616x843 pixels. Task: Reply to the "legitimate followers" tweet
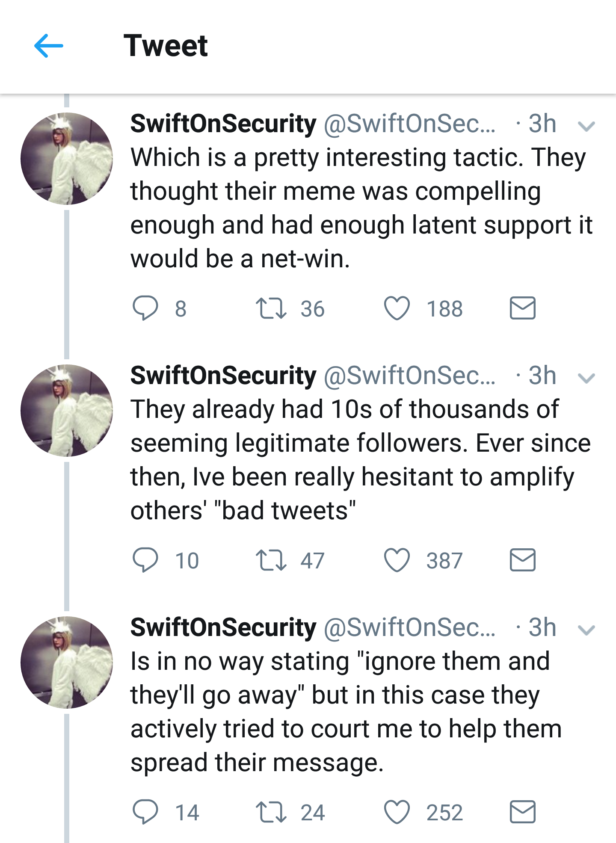tap(145, 560)
